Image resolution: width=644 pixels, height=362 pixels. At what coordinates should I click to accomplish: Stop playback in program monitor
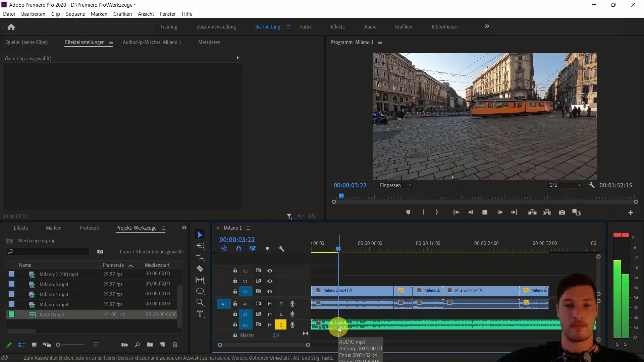[x=485, y=212]
